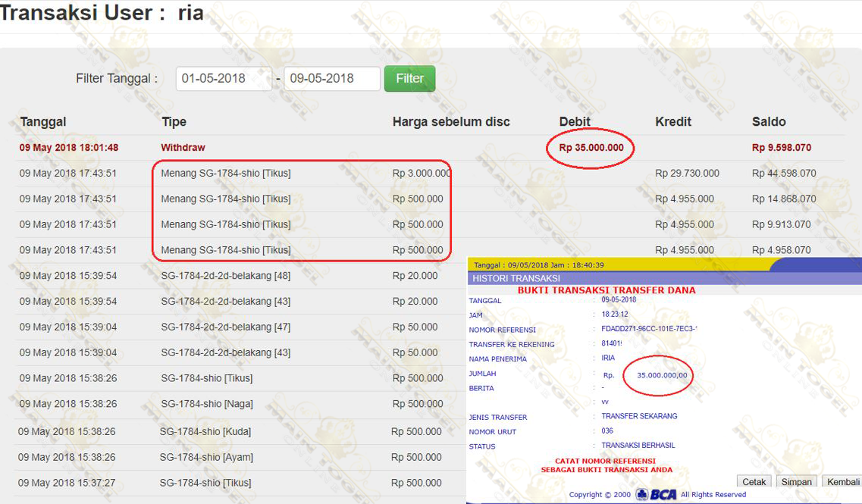Click the TRANSAKSI BERHASIL status text

tap(638, 446)
